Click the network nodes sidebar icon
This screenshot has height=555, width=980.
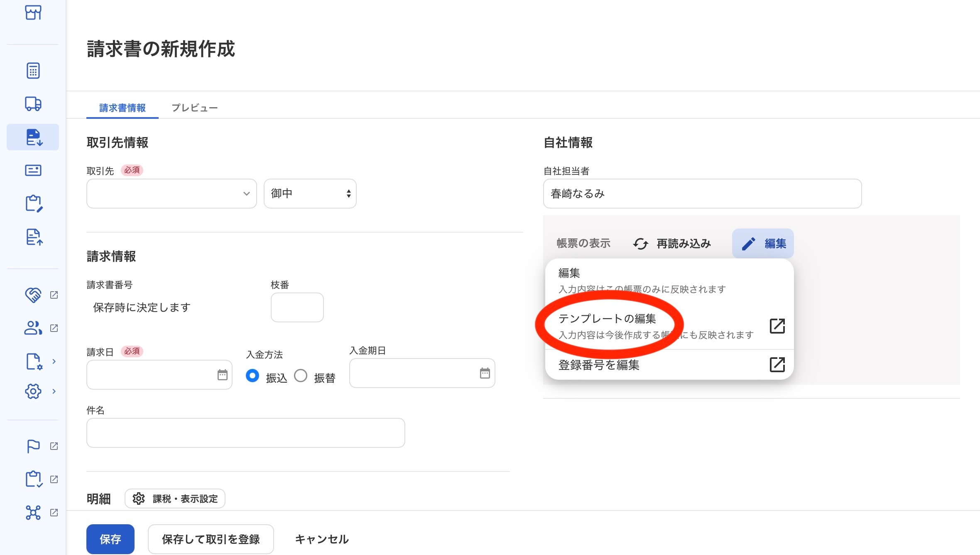[33, 513]
